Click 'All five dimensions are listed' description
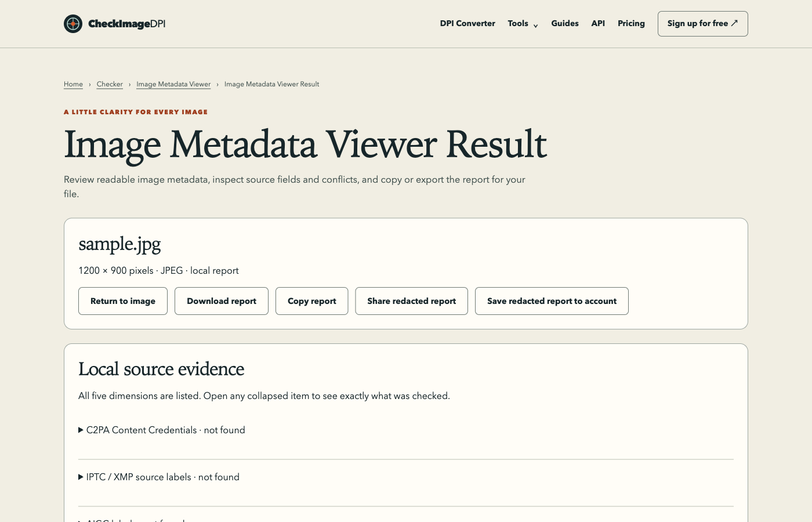 (x=264, y=396)
